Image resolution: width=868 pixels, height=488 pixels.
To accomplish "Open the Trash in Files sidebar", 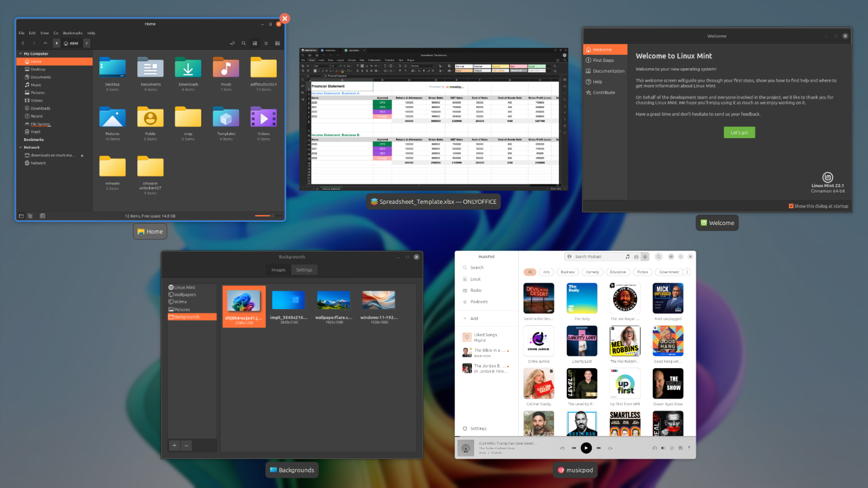I will [35, 132].
